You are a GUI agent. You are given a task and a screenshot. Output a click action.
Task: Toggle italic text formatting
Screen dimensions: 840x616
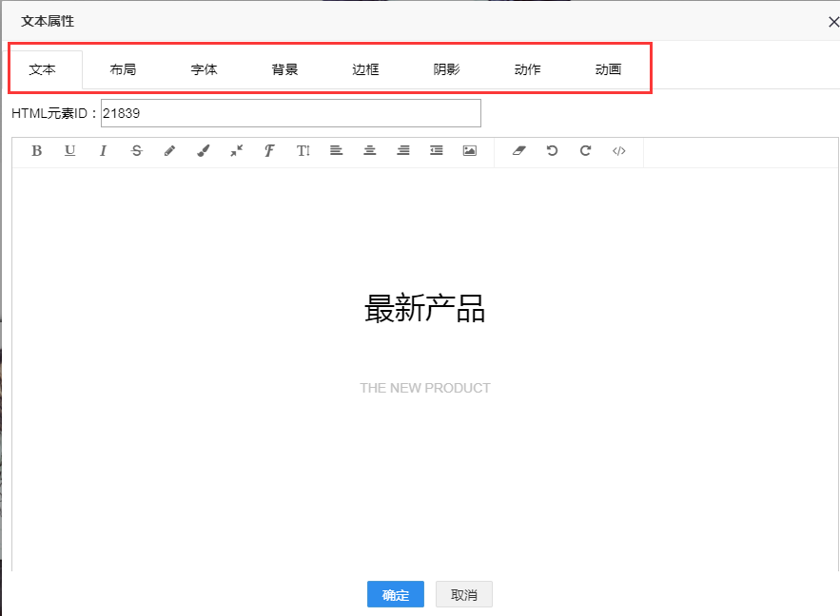pos(103,151)
